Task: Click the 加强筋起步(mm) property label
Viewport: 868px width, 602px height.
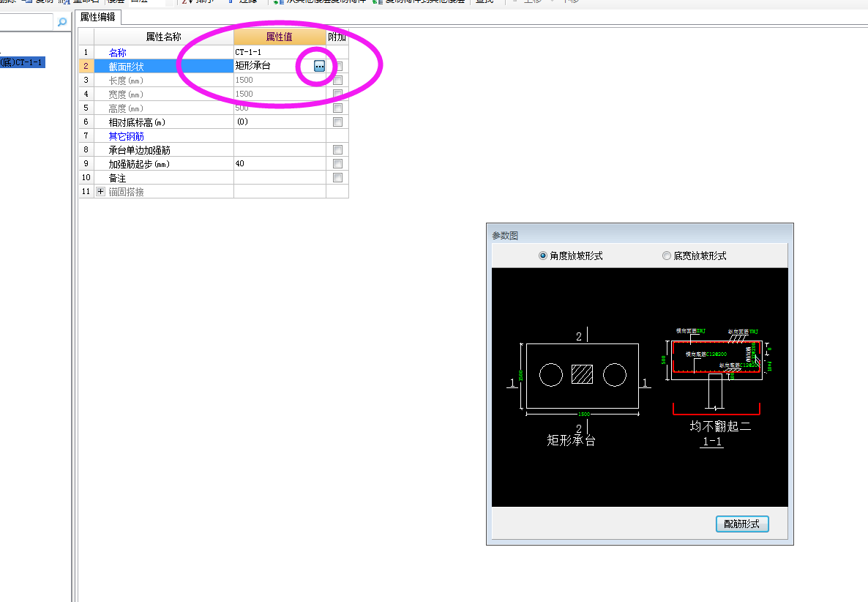Action: pyautogui.click(x=140, y=165)
